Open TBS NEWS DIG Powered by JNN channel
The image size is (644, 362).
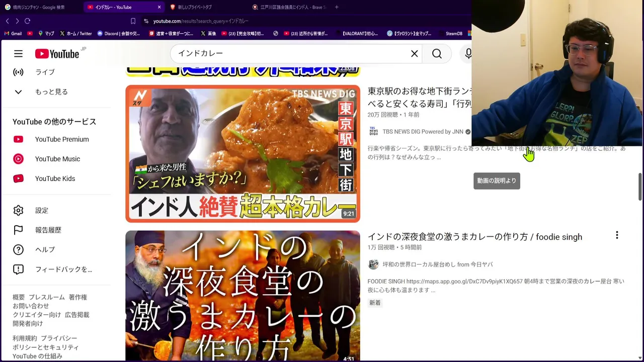(x=423, y=132)
